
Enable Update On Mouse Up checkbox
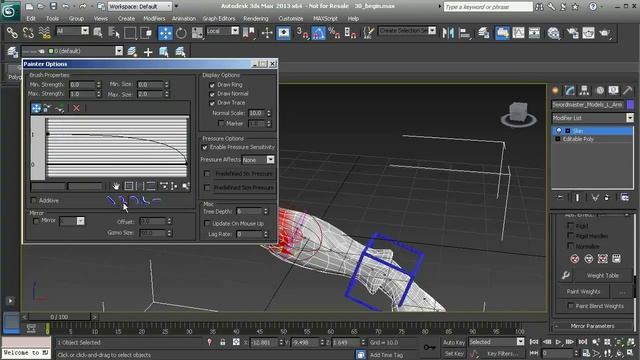207,223
